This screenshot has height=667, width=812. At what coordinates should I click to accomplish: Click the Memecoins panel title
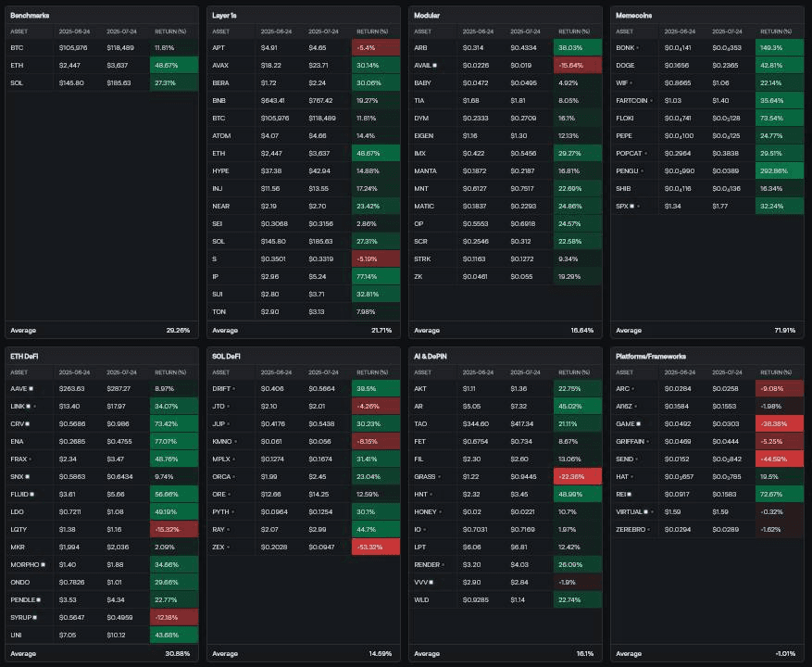click(634, 16)
